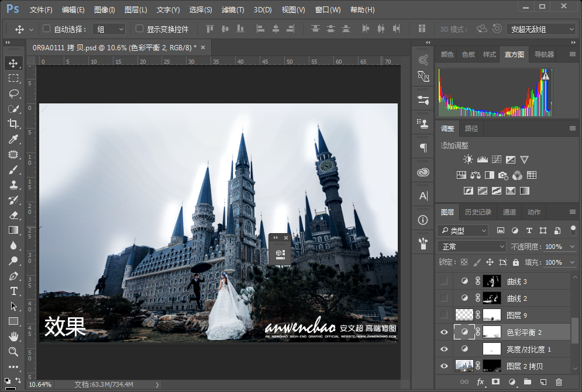Show the 图层 9 layer
The image size is (582, 392).
(444, 315)
